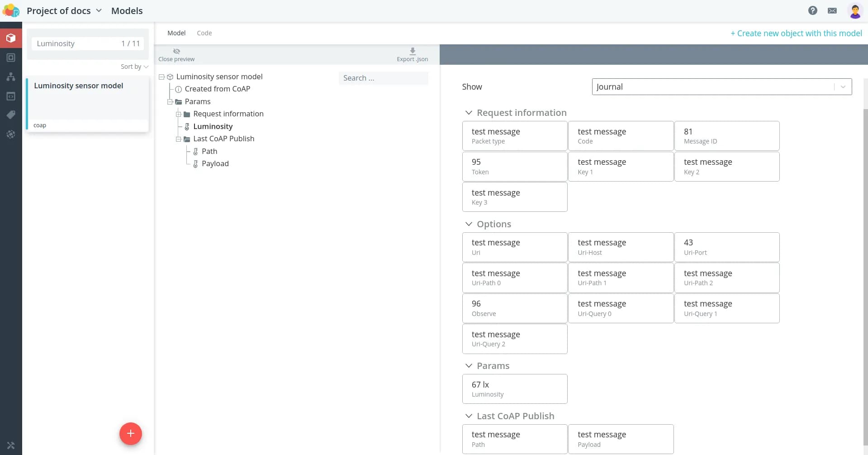Click the user avatar icon
The width and height of the screenshot is (868, 455).
(x=854, y=11)
